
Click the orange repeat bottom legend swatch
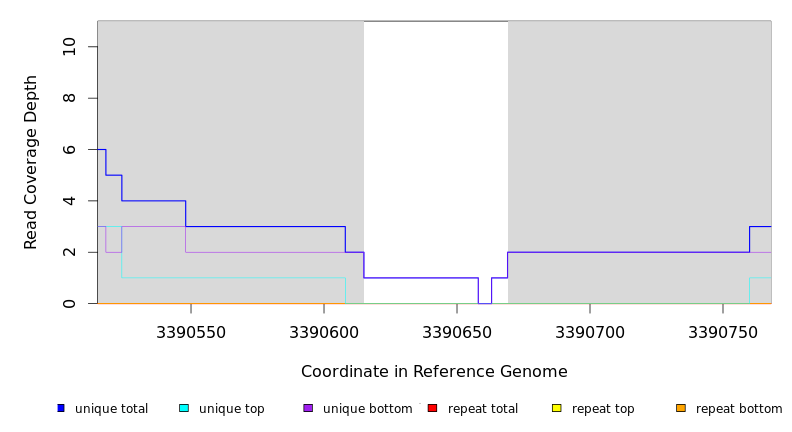coord(681,408)
